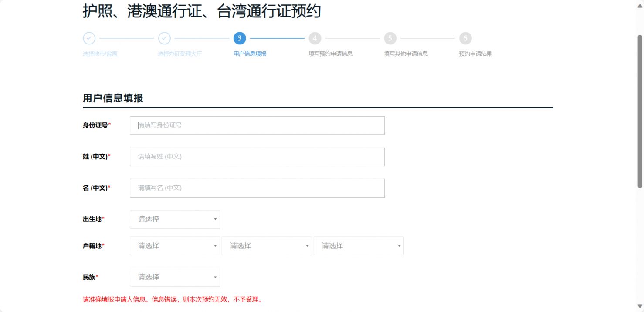
Task: Click step 6 circle 预约申请结果
Action: 465,38
